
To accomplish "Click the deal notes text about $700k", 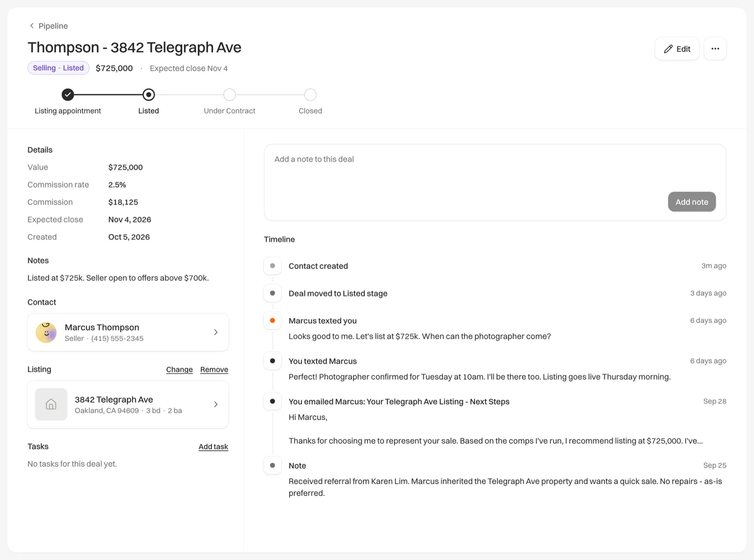I will tap(118, 278).
